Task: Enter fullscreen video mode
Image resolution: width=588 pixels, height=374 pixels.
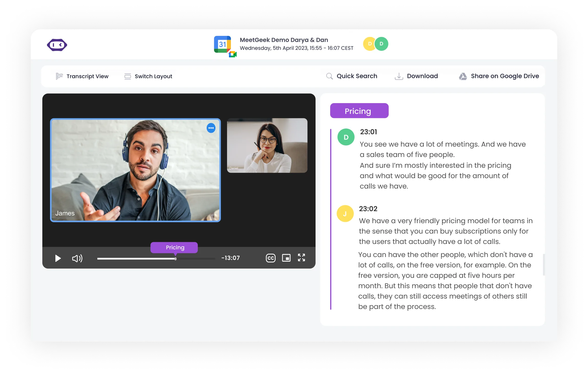Action: tap(301, 258)
